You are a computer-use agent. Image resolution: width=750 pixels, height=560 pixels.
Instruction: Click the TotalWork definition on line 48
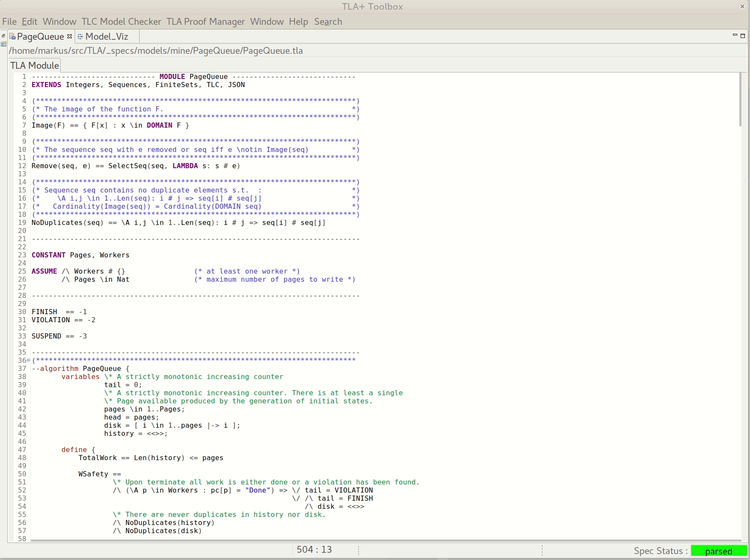(151, 458)
